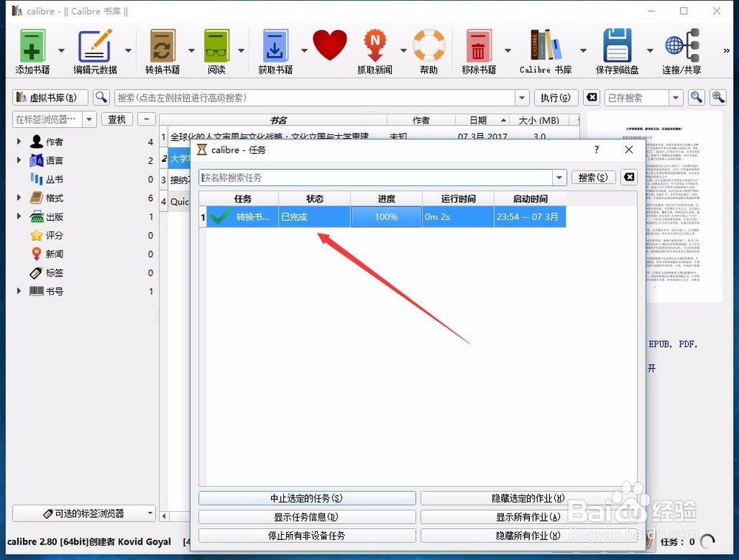Viewport: 739px width, 560px height.
Task: Click the Virtual library button
Action: tap(50, 98)
